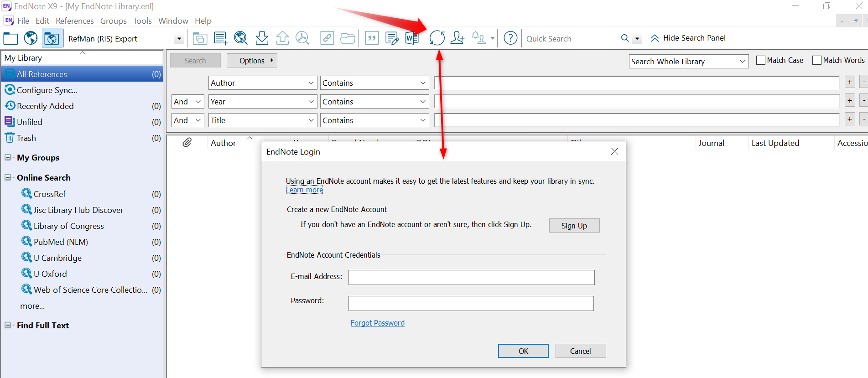The image size is (868, 378).
Task: Select PubMed (NLM) in Online Search
Action: 61,242
